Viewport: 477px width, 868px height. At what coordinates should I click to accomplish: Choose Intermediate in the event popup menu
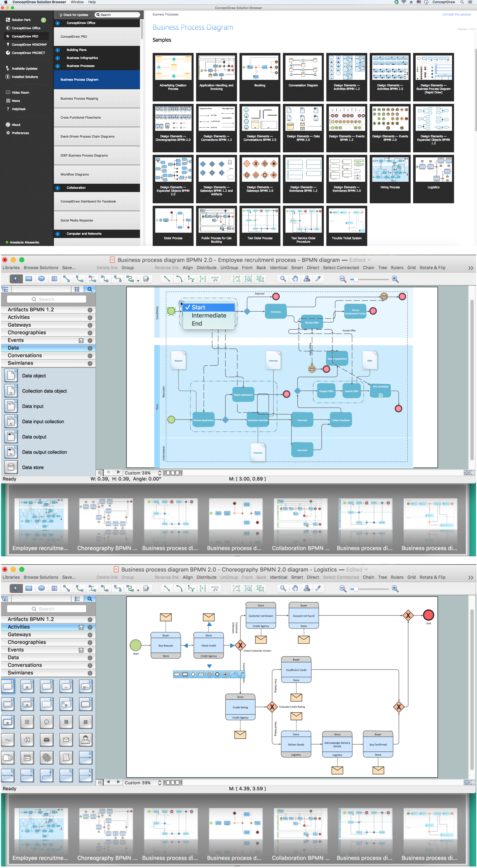tap(209, 315)
